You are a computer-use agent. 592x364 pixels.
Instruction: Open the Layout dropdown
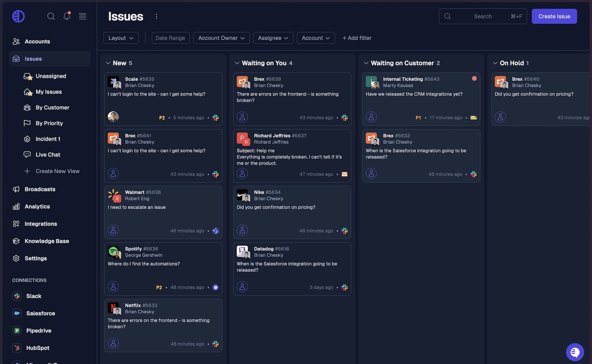(121, 38)
